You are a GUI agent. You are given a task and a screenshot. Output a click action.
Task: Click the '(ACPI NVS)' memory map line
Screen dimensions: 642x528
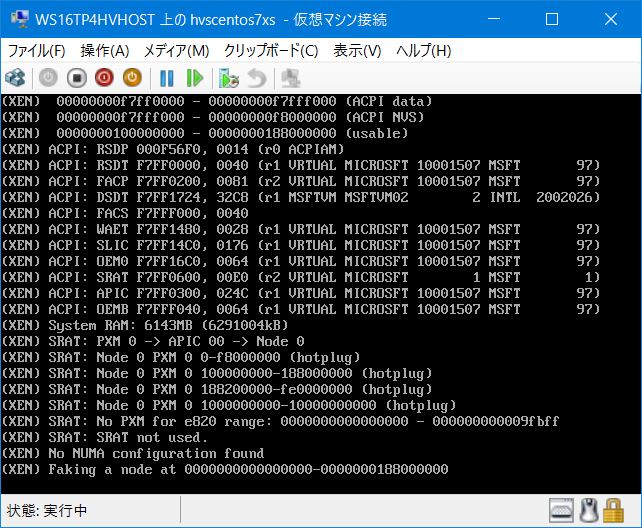pos(213,117)
